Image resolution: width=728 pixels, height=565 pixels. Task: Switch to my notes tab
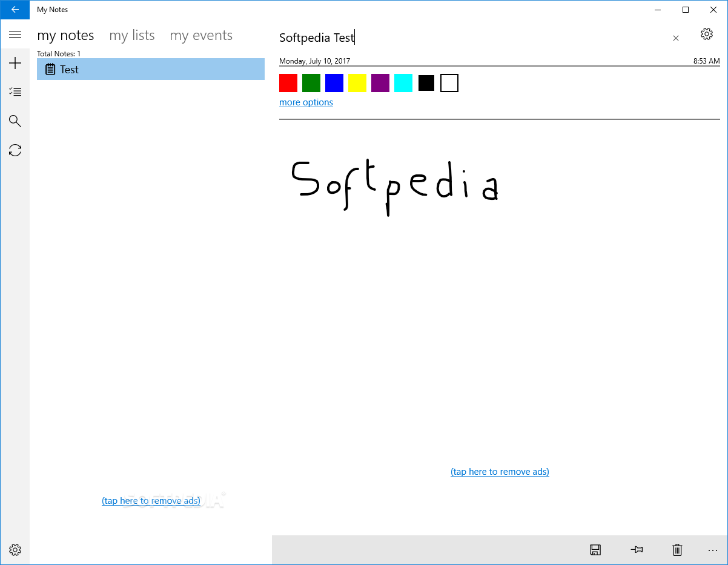65,36
